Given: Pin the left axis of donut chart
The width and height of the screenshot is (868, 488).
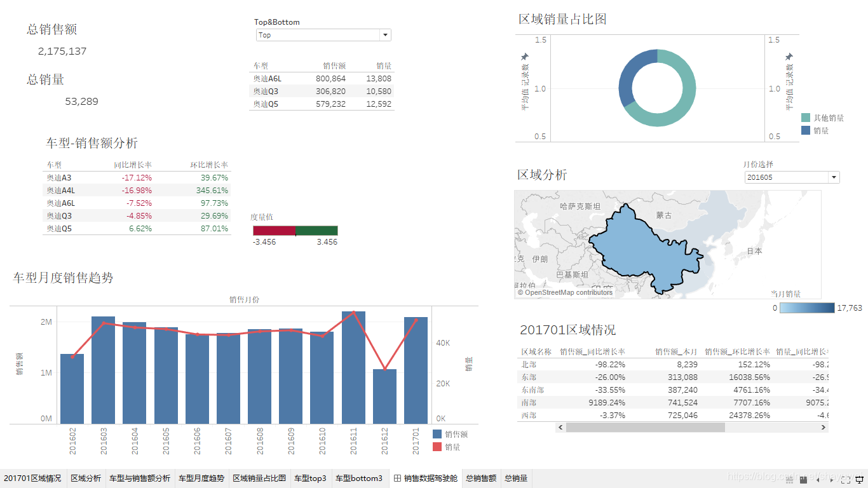Looking at the screenshot, I should point(524,57).
